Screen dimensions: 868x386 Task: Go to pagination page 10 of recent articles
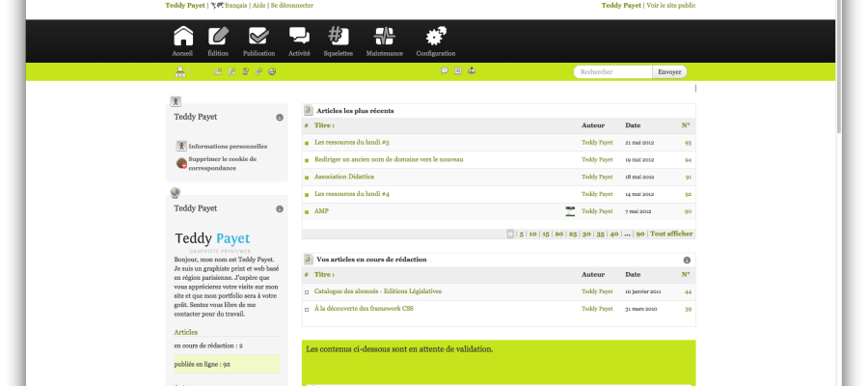[x=532, y=234]
